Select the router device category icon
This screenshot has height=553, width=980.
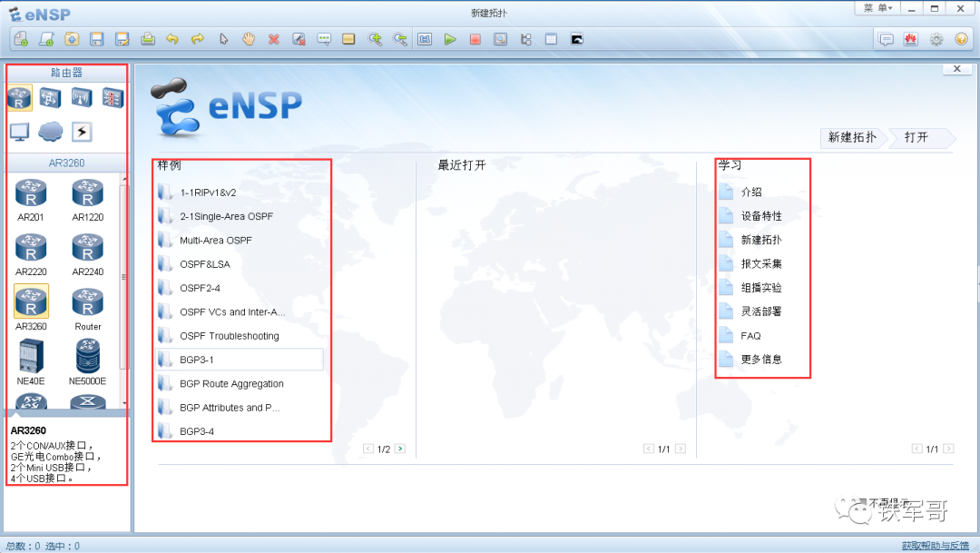click(x=18, y=97)
